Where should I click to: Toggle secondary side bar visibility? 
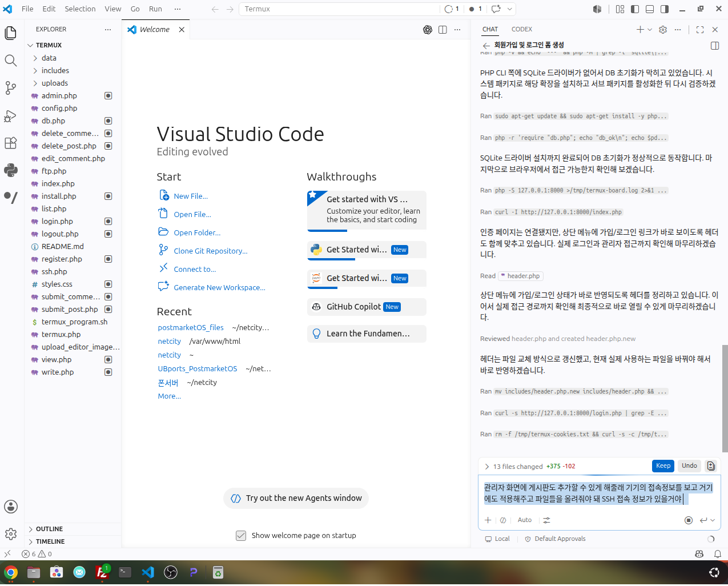(665, 9)
